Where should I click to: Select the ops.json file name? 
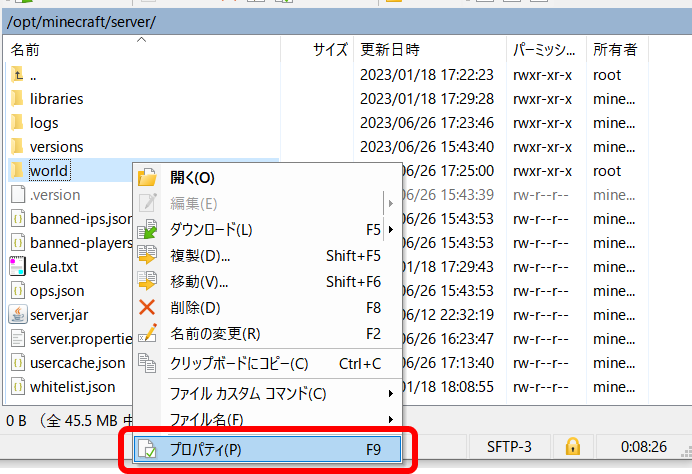pos(57,291)
